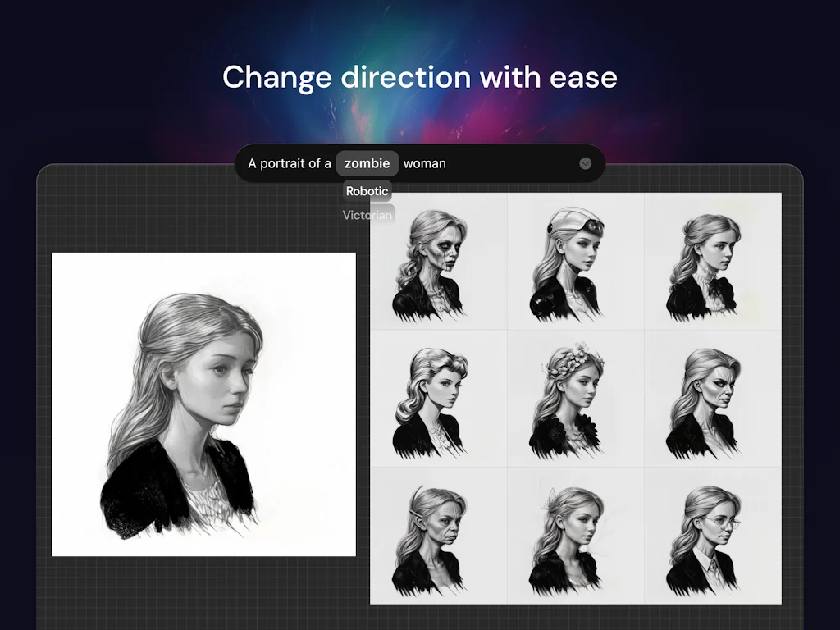Image resolution: width=840 pixels, height=630 pixels.
Task: Select the Robotic suggestion
Action: pos(367,191)
